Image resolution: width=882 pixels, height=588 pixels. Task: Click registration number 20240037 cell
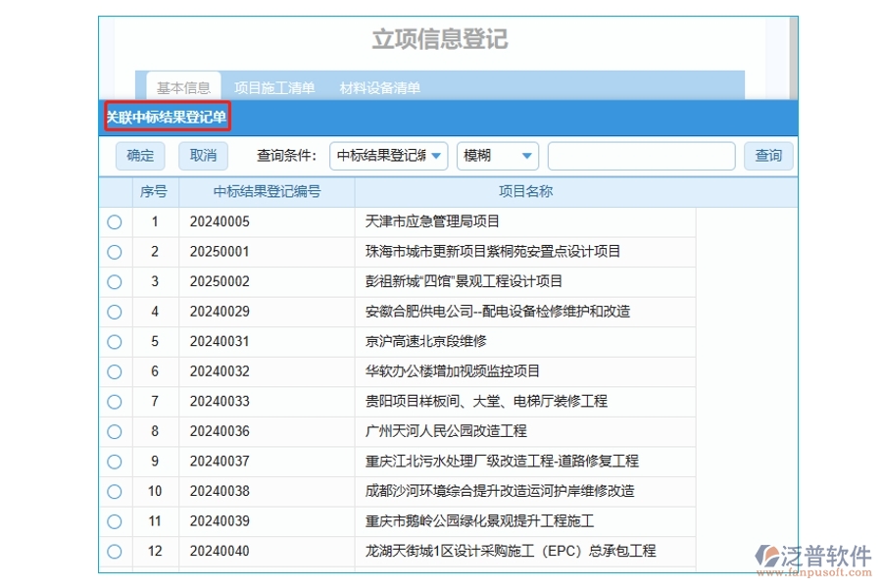(x=220, y=462)
